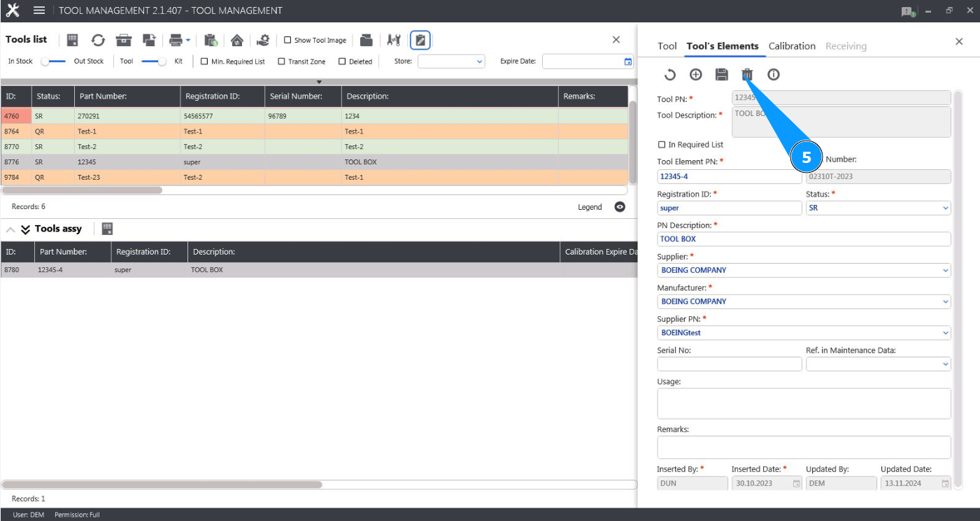Enable the Show Tool Image checkbox

tap(287, 41)
